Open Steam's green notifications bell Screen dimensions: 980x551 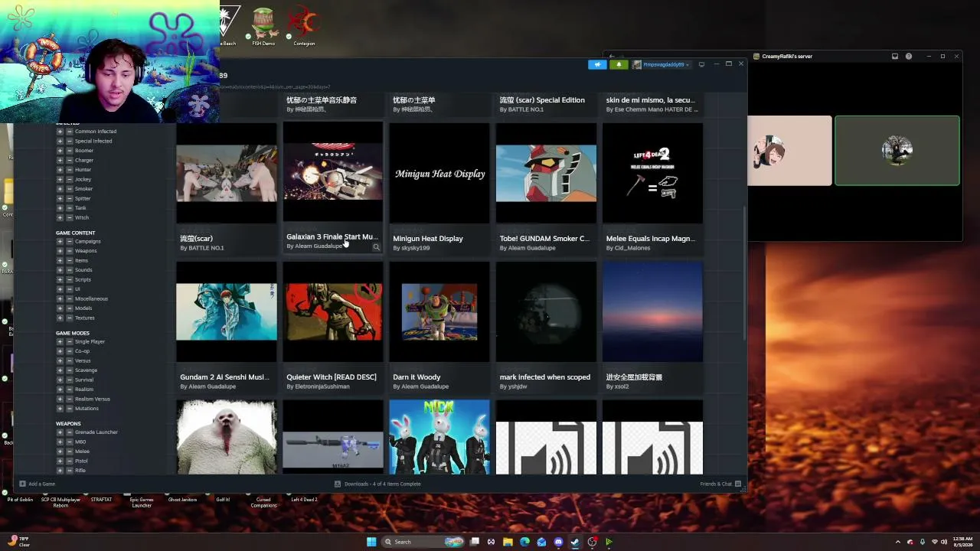pyautogui.click(x=619, y=64)
